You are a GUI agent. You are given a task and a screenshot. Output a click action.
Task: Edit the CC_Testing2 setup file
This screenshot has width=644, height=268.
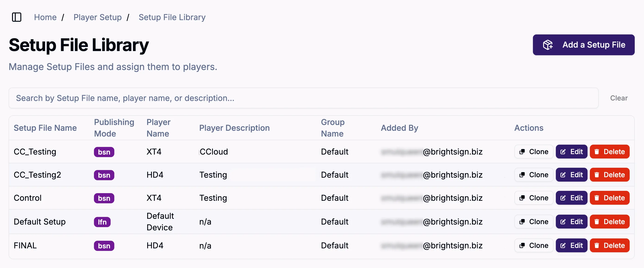(x=572, y=175)
